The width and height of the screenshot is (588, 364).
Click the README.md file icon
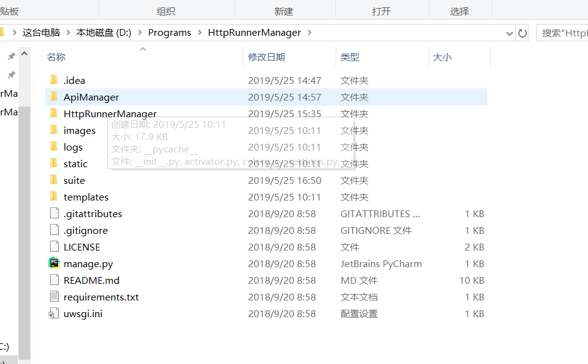[54, 280]
